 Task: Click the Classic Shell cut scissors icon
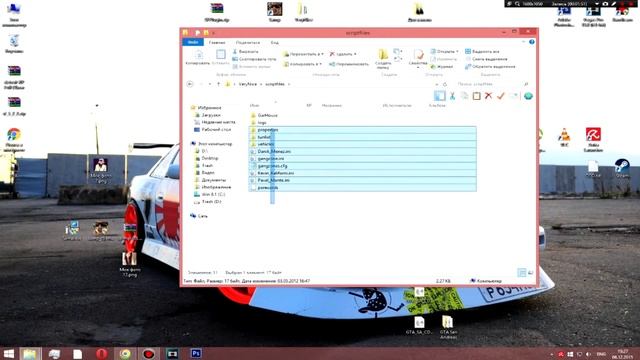click(x=452, y=96)
